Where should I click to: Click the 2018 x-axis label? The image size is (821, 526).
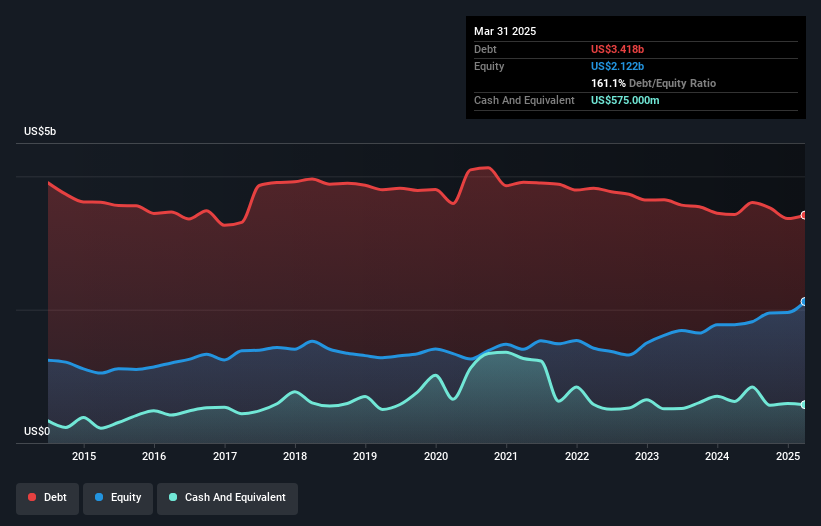point(295,456)
